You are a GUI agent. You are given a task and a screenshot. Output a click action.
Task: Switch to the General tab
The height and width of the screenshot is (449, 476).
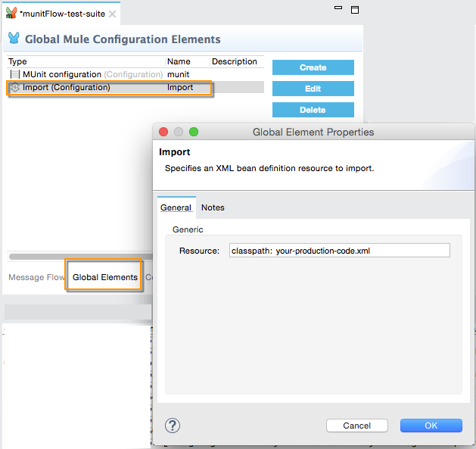176,207
